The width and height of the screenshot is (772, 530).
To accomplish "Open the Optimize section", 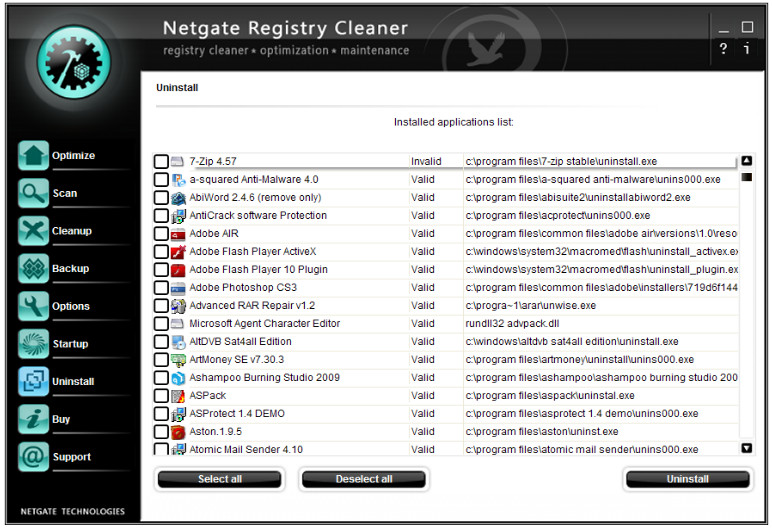I will 73,156.
